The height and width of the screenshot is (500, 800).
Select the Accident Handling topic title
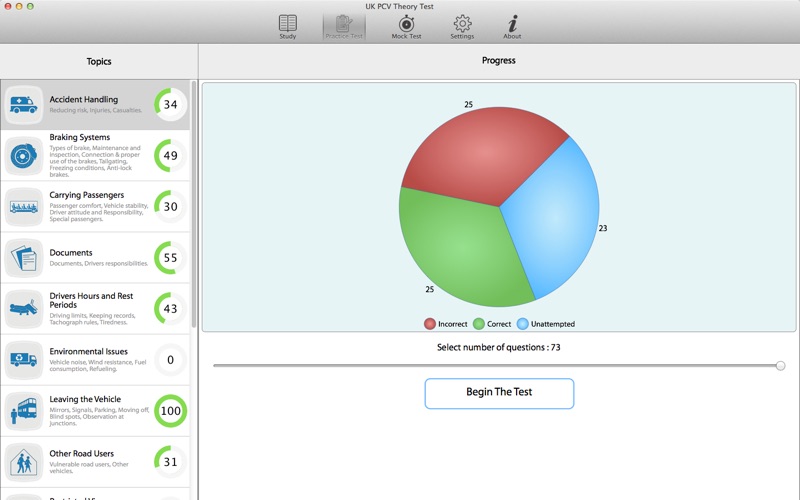point(84,99)
